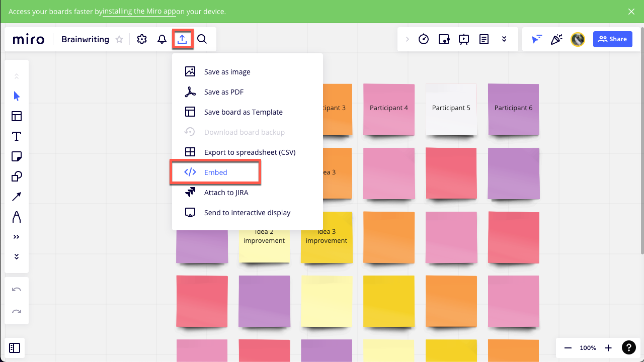Zoom out with minus button

568,348
